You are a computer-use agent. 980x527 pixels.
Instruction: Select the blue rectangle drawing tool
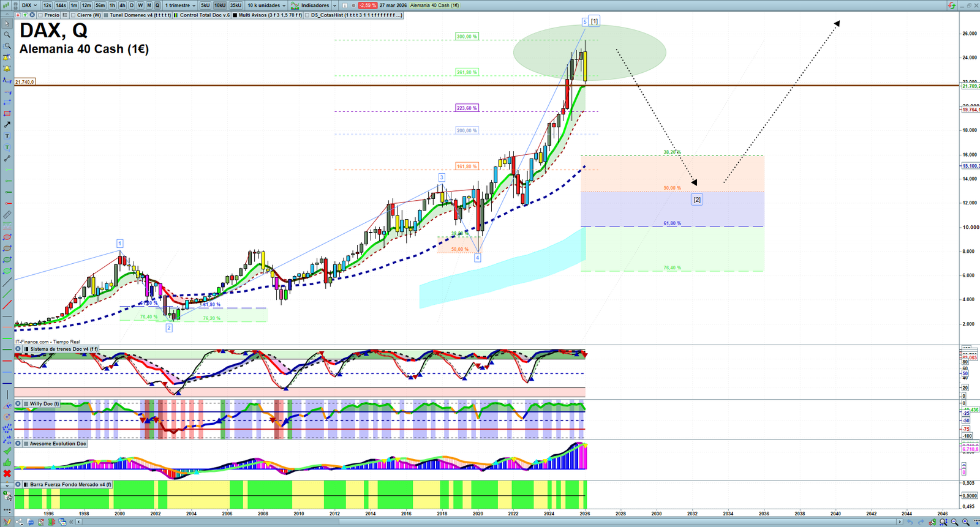(7, 102)
